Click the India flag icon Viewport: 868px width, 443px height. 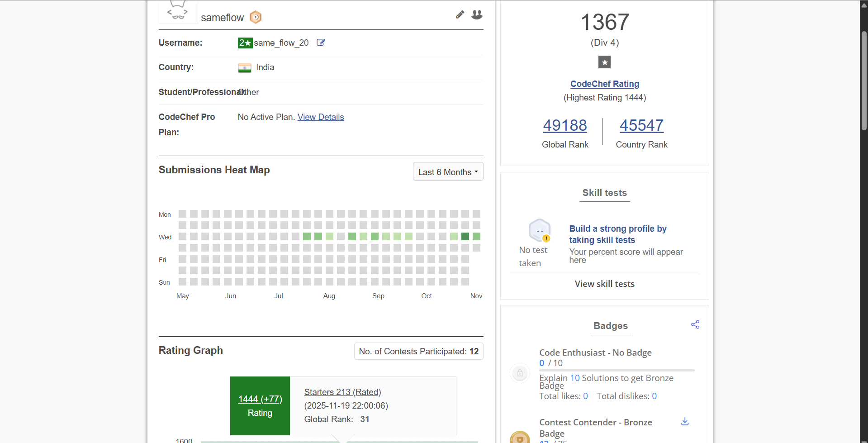[245, 68]
